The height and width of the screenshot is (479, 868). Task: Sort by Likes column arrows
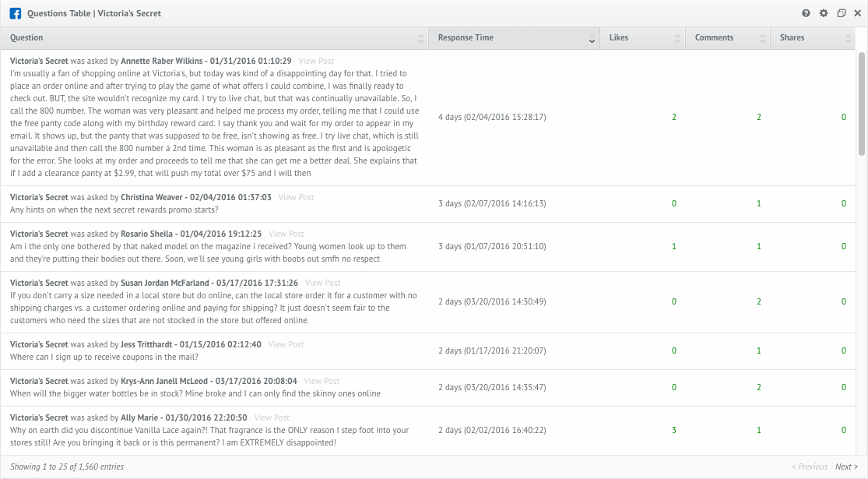point(677,38)
